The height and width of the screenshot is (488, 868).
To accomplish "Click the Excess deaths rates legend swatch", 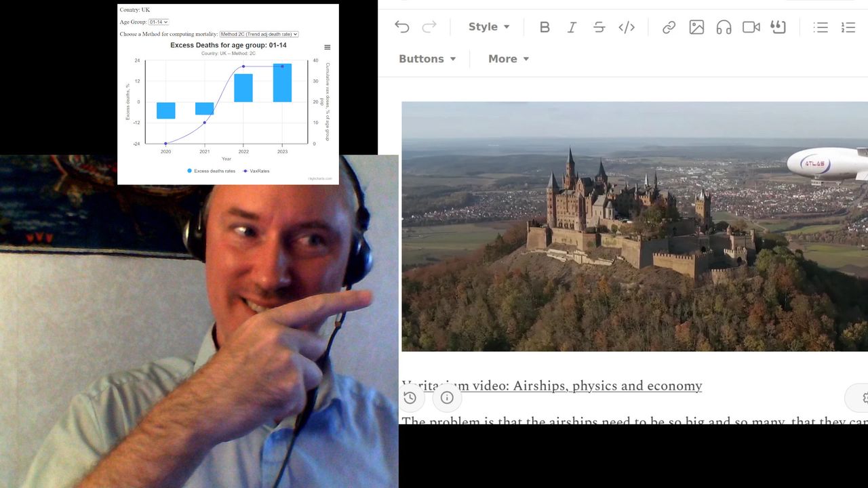I will pyautogui.click(x=190, y=171).
